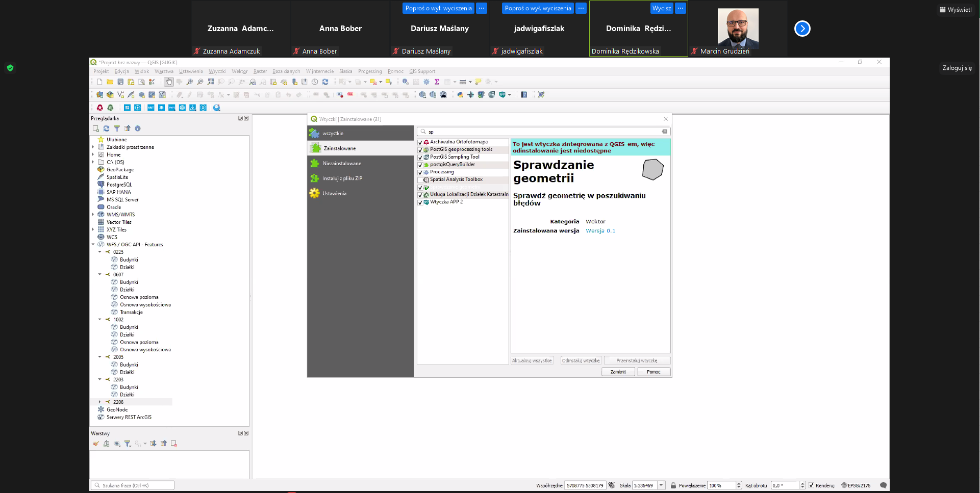Enable the Spatial Analysis Toolbox plugin checkbox
The image size is (980, 493).
point(420,180)
